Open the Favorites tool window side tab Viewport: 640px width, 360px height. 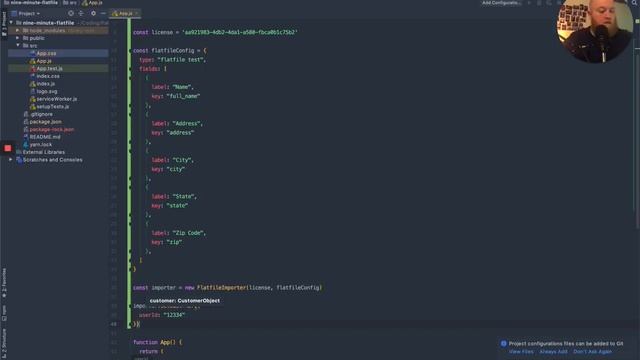pos(4,282)
